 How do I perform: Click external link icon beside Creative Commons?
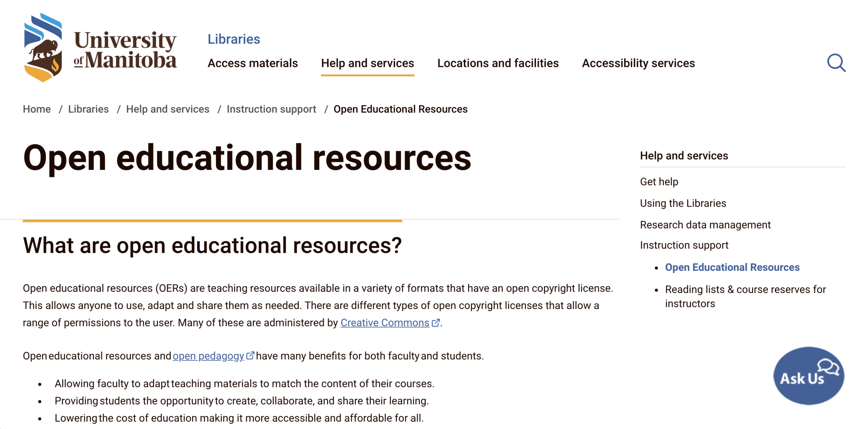tap(435, 323)
